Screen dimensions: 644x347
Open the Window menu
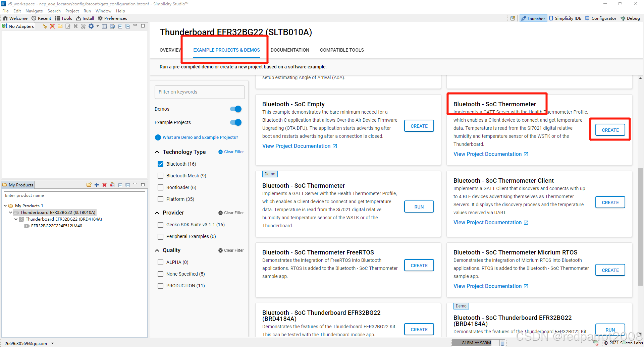(x=103, y=11)
